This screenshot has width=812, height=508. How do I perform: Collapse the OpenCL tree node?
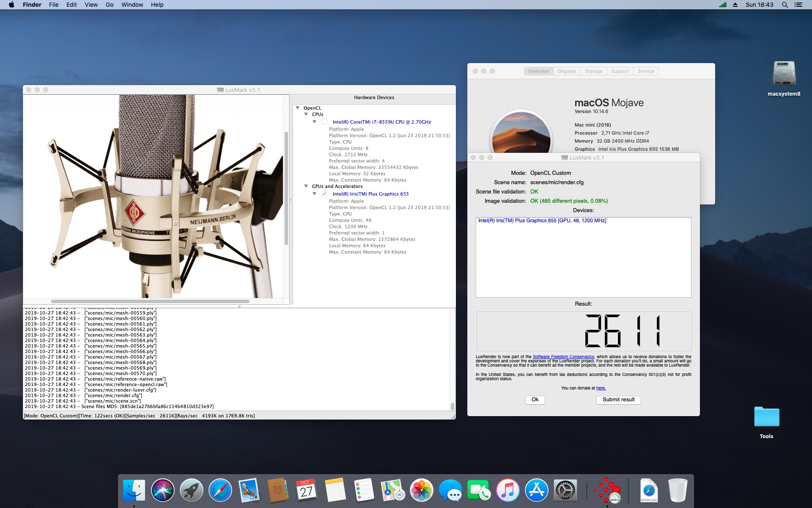[x=298, y=108]
